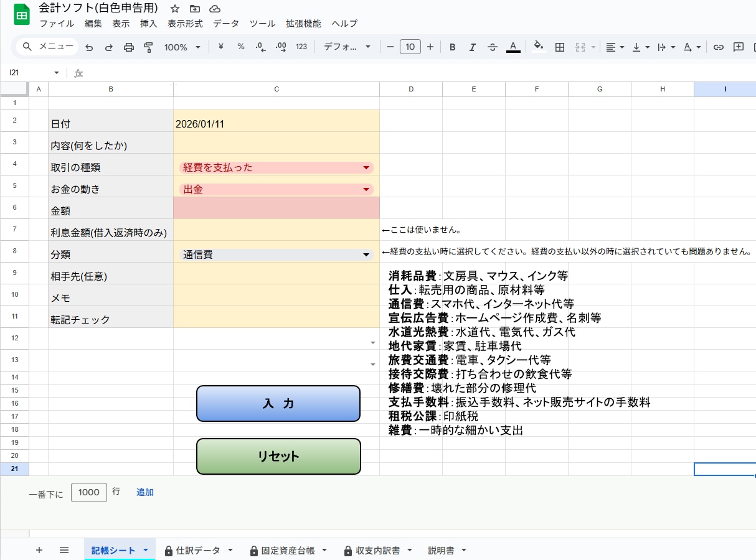The height and width of the screenshot is (560, 756).
Task: Open the 挿入 menu
Action: click(149, 24)
